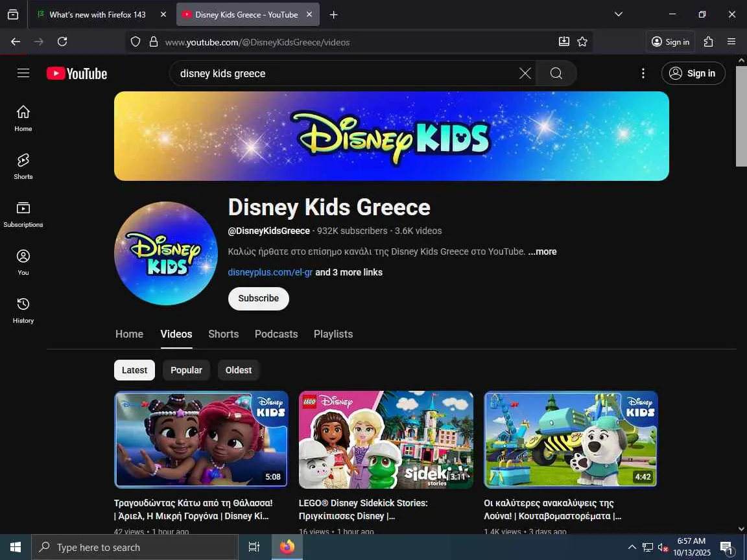Bookmark this page with the star icon
Viewport: 747px width, 560px height.
[x=582, y=42]
